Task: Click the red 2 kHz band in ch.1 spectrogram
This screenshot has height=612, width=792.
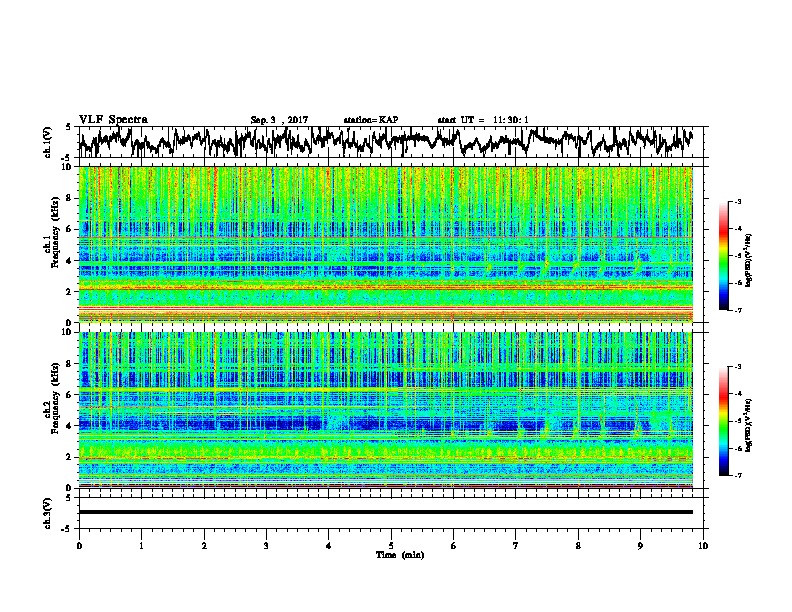Action: 386,288
